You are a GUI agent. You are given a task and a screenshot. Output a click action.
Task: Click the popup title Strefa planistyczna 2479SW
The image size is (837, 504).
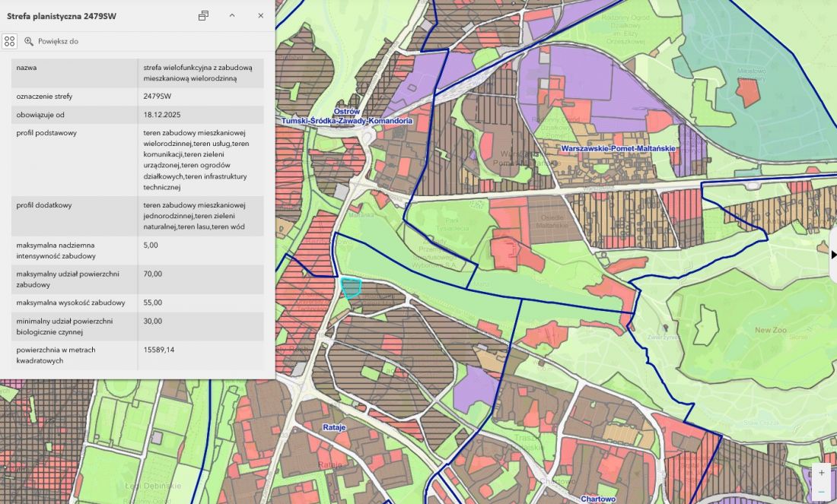coord(62,16)
